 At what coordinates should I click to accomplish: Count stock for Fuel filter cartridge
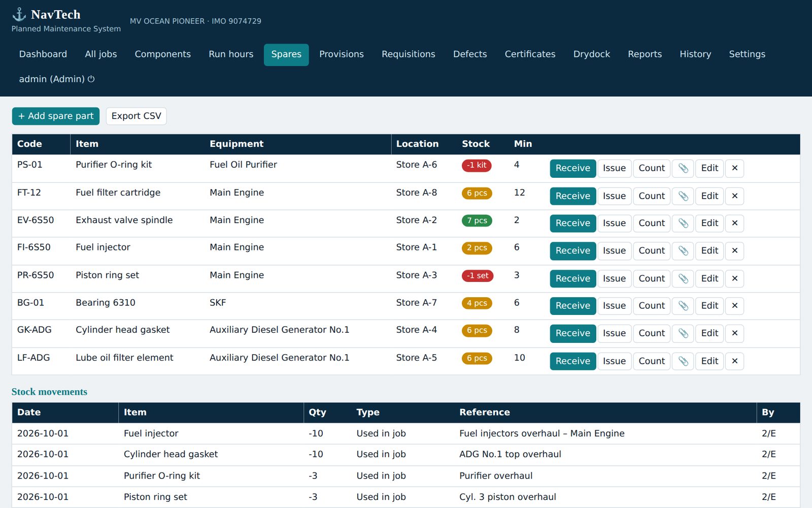(652, 196)
